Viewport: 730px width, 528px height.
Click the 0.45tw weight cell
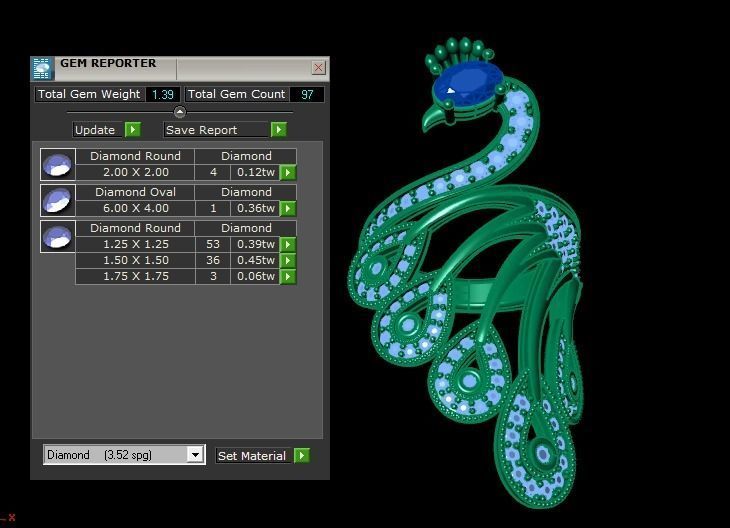click(x=256, y=260)
